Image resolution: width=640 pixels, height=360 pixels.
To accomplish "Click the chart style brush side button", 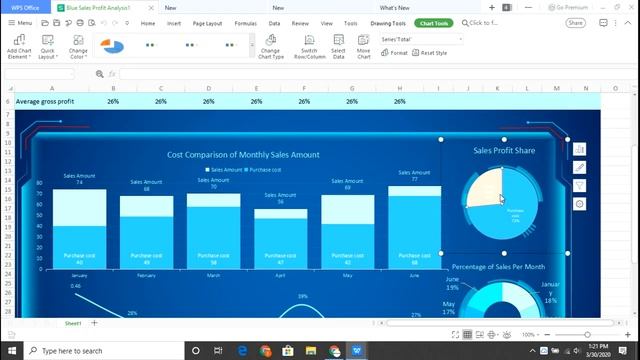I will [x=579, y=167].
